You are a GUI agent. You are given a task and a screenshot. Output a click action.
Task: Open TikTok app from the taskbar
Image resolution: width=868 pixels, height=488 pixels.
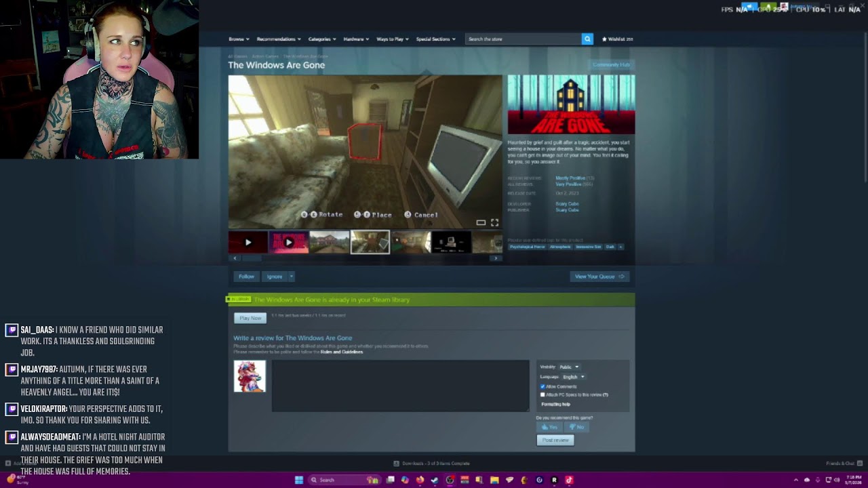pos(569,480)
